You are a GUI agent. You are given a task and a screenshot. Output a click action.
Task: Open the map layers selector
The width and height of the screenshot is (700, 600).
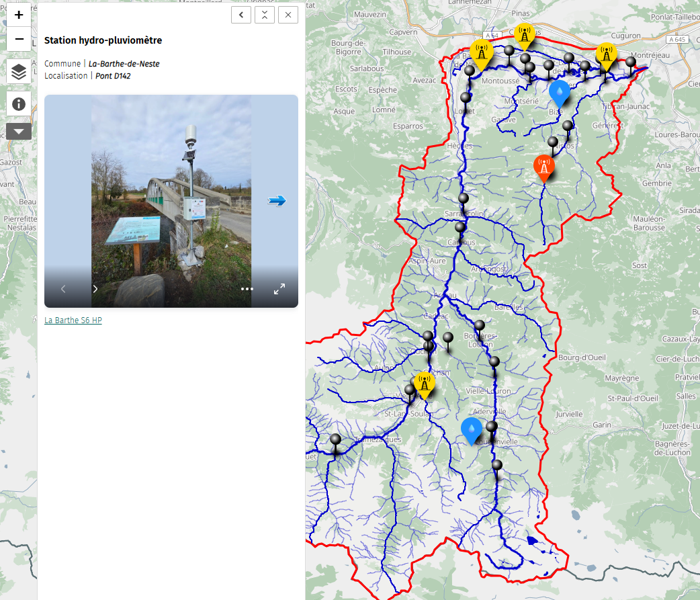[x=19, y=71]
